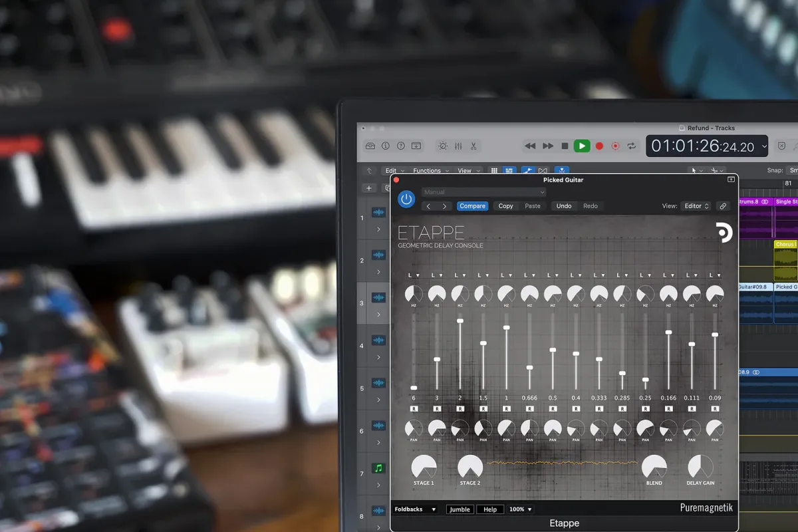Open the L dropdown above the 0.09 channel
The image size is (798, 532).
715,275
